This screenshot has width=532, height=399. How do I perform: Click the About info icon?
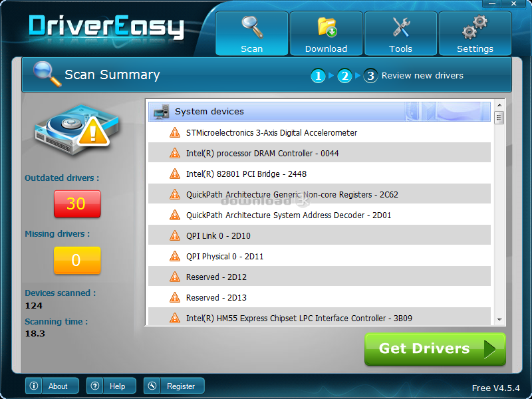[34, 386]
